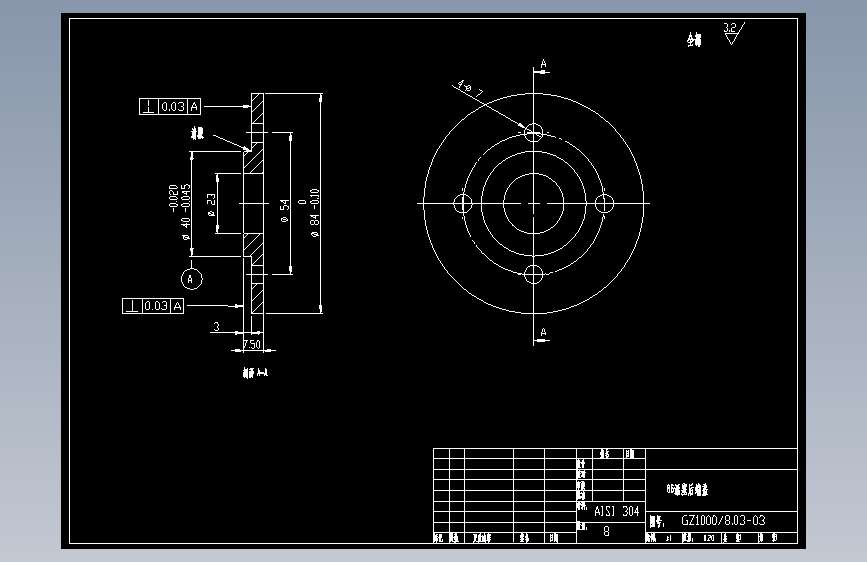Click the 3.2 surface roughness symbol
867x562 pixels.
(733, 33)
